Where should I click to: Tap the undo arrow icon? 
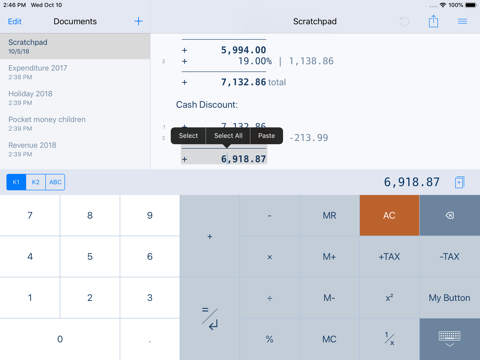click(x=404, y=22)
